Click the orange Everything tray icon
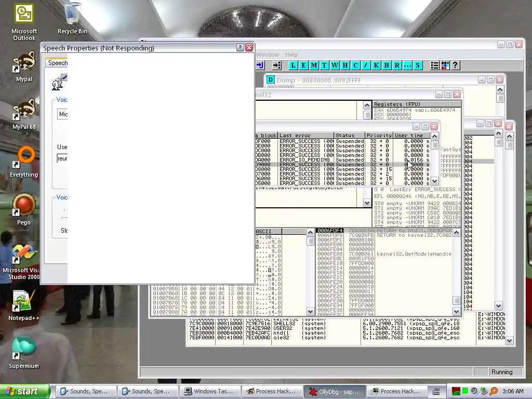Viewport: 532px width, 399px height. 494,391
